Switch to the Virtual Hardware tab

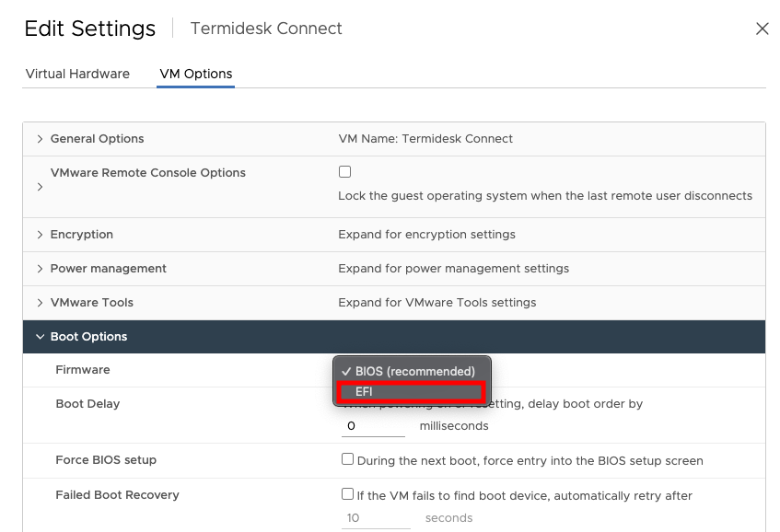77,74
